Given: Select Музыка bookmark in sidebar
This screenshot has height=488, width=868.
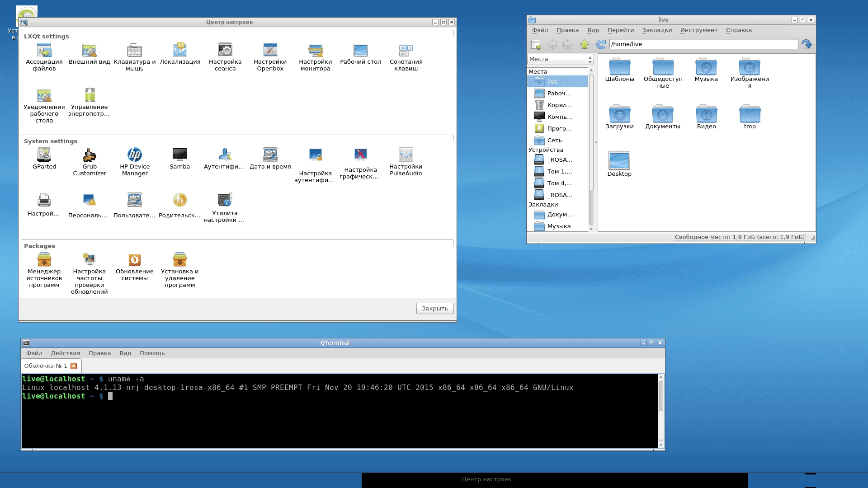Looking at the screenshot, I should pos(557,226).
